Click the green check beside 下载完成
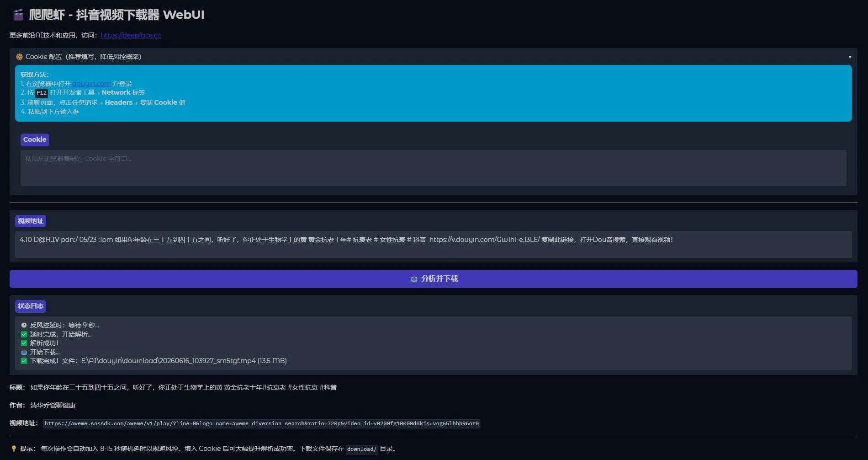The width and height of the screenshot is (868, 460). (24, 361)
